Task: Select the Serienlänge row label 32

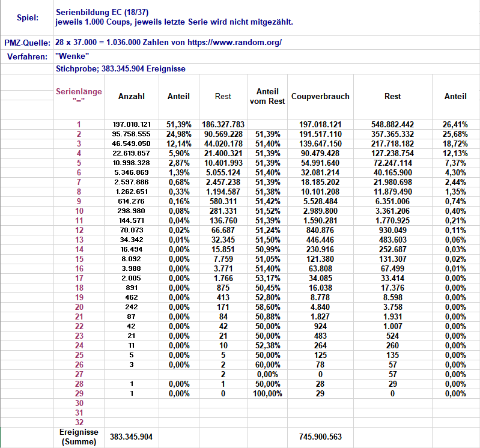Action: [79, 422]
